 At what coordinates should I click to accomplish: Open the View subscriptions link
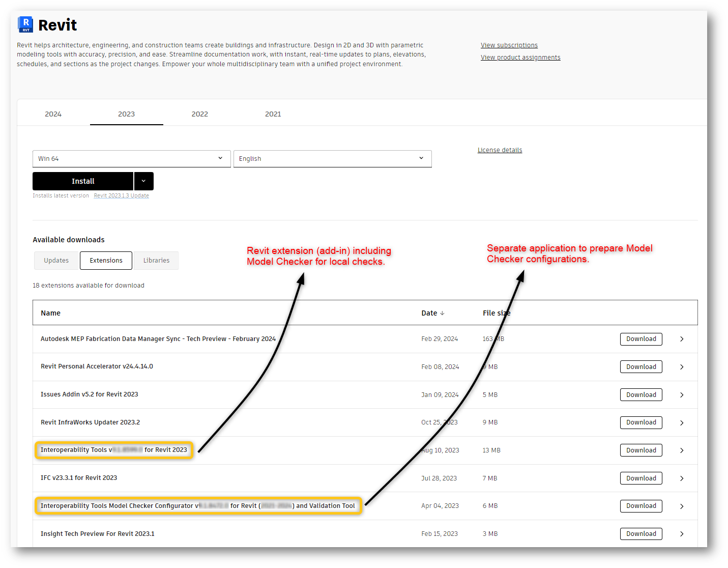(509, 45)
